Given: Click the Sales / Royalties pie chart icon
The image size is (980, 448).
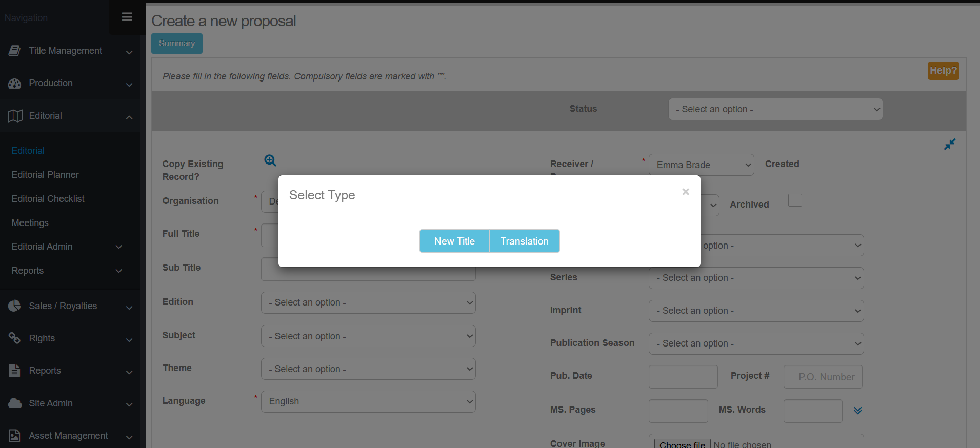Looking at the screenshot, I should coord(15,306).
